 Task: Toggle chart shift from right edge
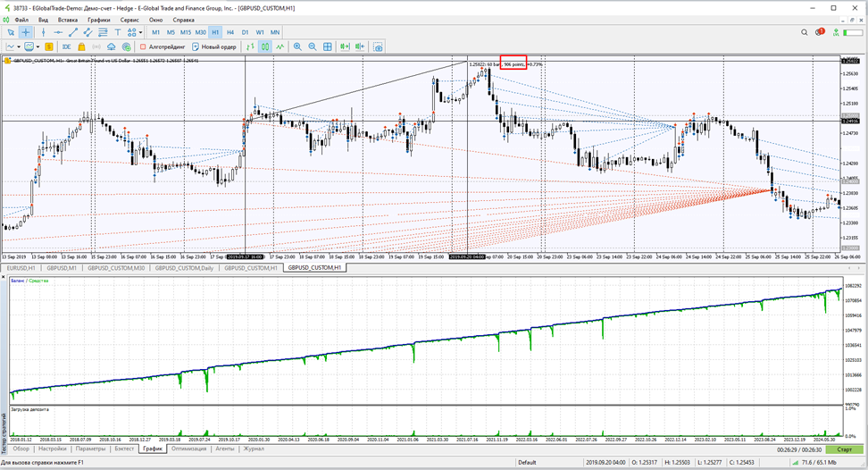[360, 47]
